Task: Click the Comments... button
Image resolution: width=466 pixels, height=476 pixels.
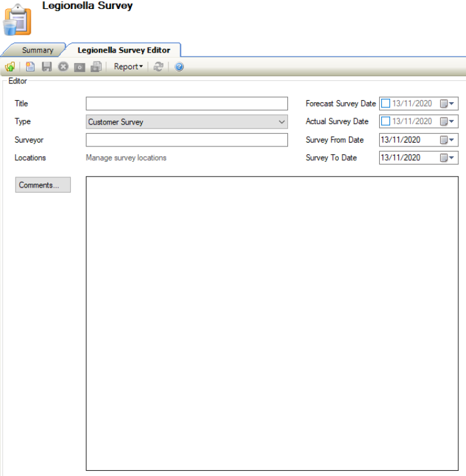Action: point(43,185)
